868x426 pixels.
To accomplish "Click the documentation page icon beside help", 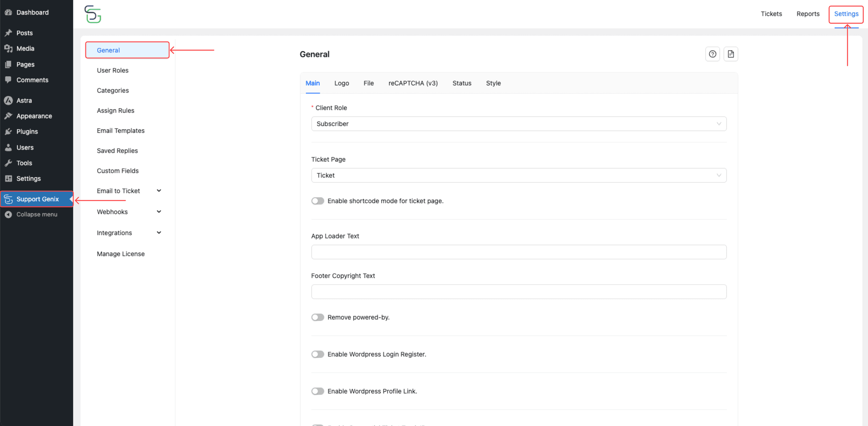I will point(731,54).
